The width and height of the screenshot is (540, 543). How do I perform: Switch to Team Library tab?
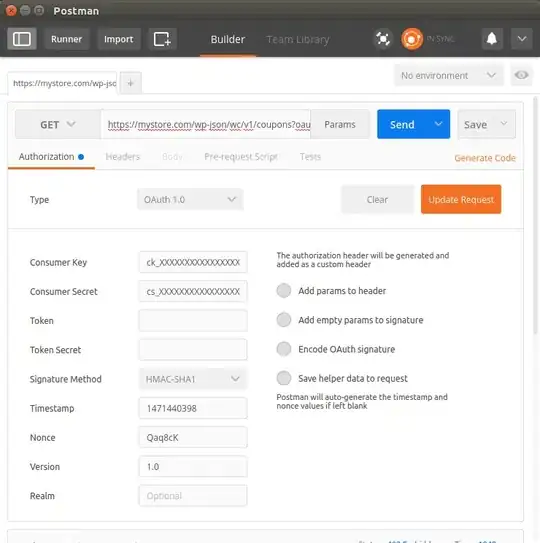click(298, 39)
